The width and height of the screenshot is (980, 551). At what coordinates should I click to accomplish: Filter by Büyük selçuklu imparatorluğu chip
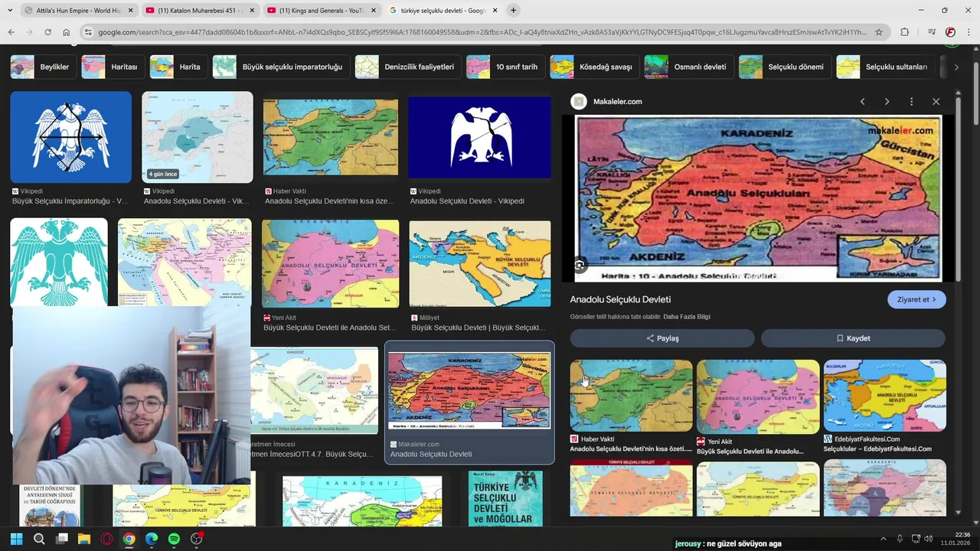280,67
